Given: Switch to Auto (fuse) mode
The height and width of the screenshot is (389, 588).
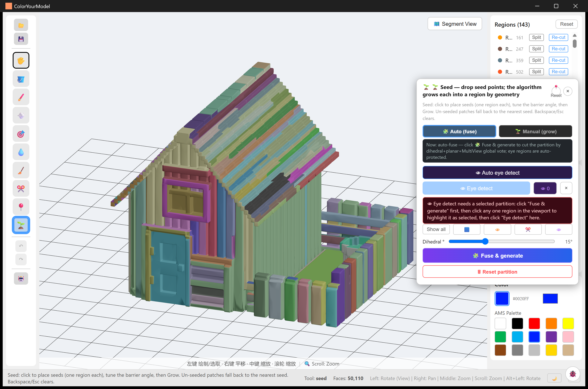Looking at the screenshot, I should pyautogui.click(x=459, y=131).
